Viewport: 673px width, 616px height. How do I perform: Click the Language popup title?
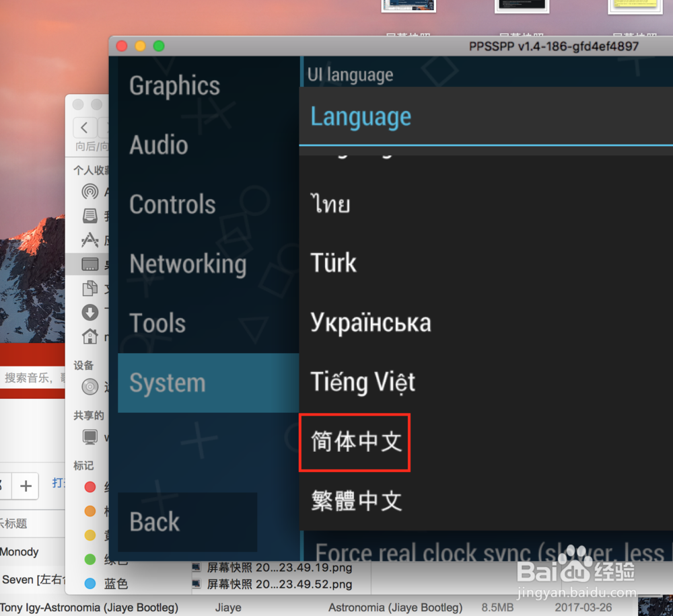coord(361,117)
